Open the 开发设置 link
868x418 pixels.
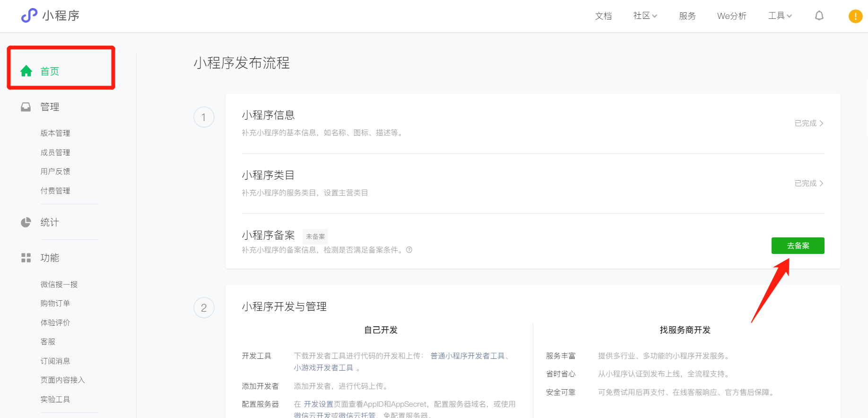pos(318,404)
